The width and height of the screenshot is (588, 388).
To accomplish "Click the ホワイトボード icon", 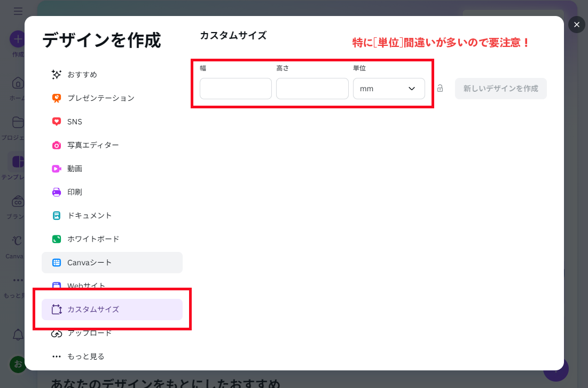I will 57,239.
